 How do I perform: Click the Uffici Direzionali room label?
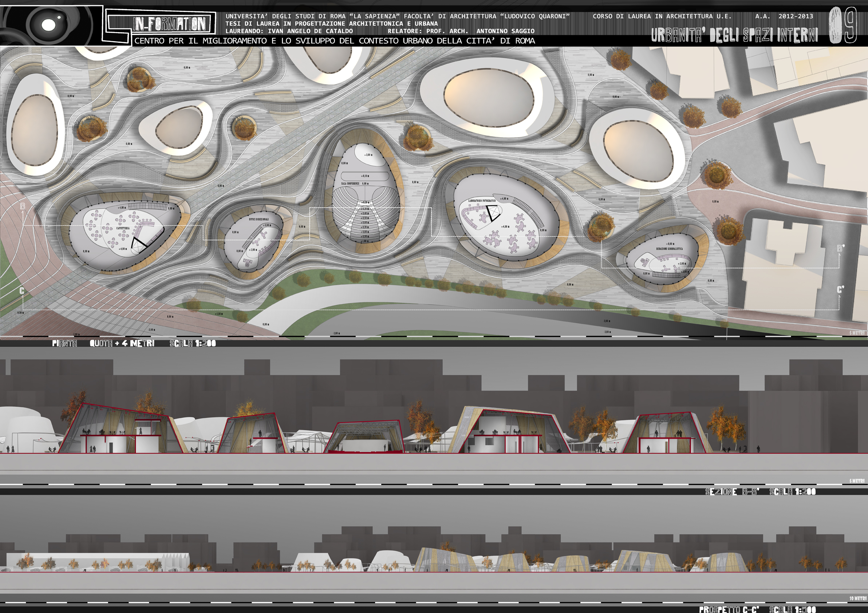pyautogui.click(x=259, y=219)
